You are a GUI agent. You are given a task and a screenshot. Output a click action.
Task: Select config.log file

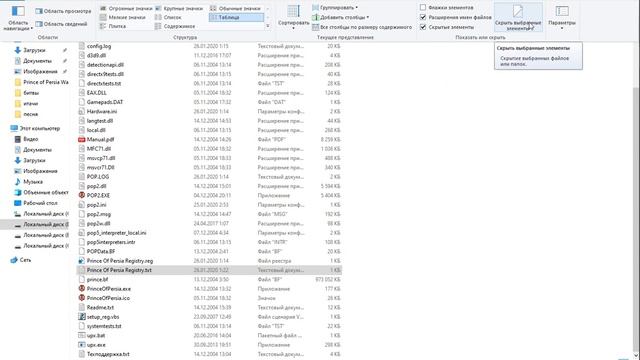tap(99, 46)
